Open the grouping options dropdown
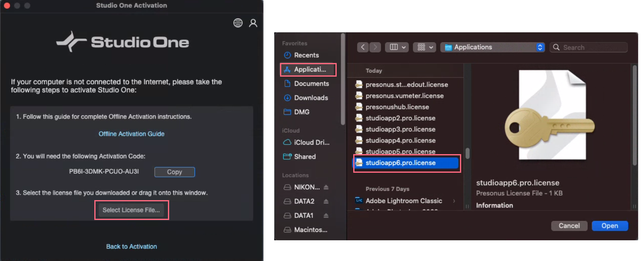 click(424, 47)
